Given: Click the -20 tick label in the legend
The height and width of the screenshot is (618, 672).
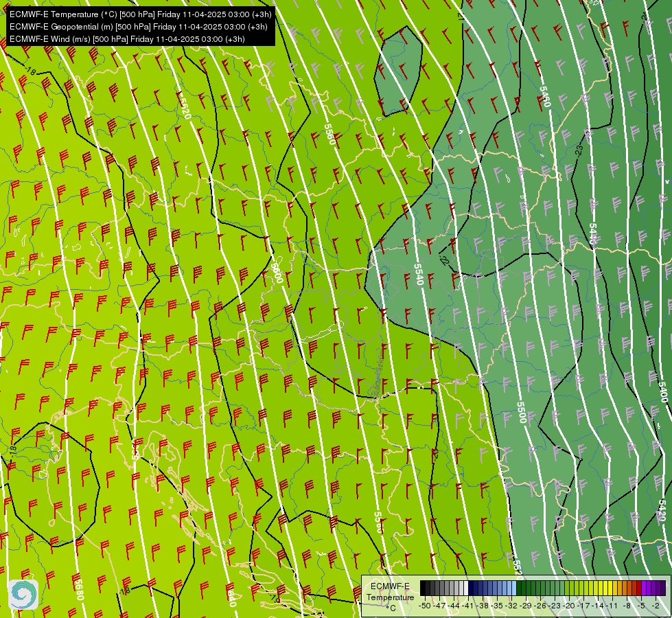Looking at the screenshot, I should click(x=569, y=606).
